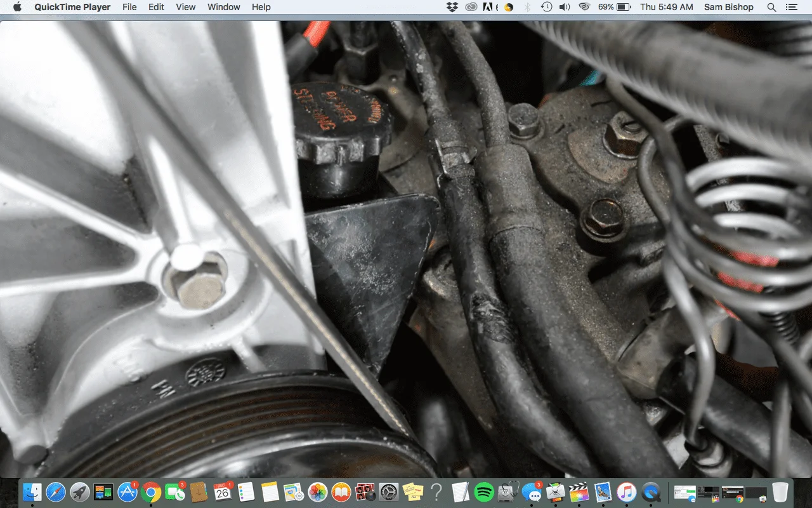Open the File menu
Screen dimensions: 812x508
pyautogui.click(x=129, y=7)
